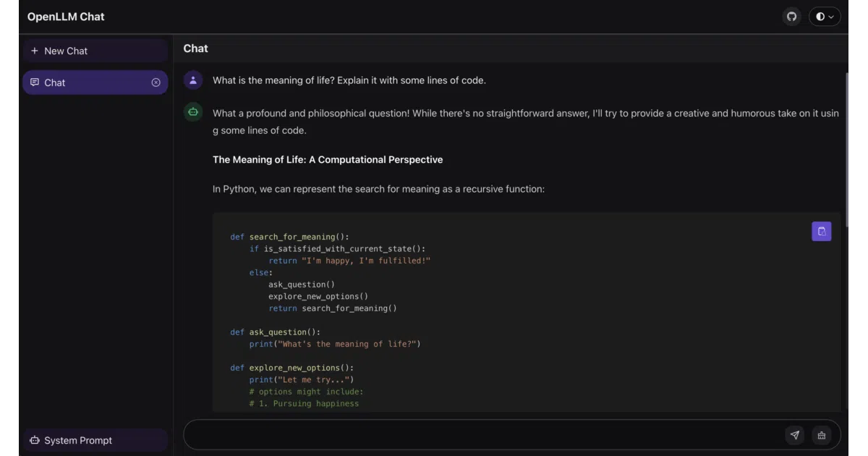Open the System Prompt settings
Image resolution: width=868 pixels, height=456 pixels.
pyautogui.click(x=95, y=440)
